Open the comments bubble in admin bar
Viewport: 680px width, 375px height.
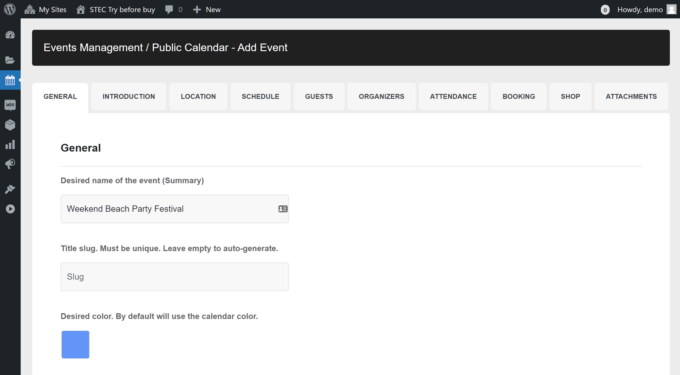[173, 9]
